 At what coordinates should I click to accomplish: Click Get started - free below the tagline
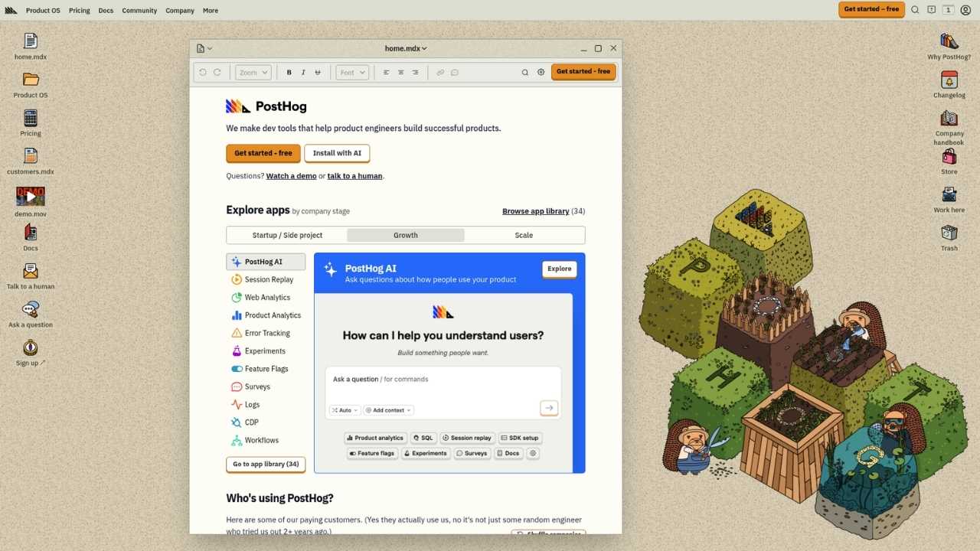[263, 153]
